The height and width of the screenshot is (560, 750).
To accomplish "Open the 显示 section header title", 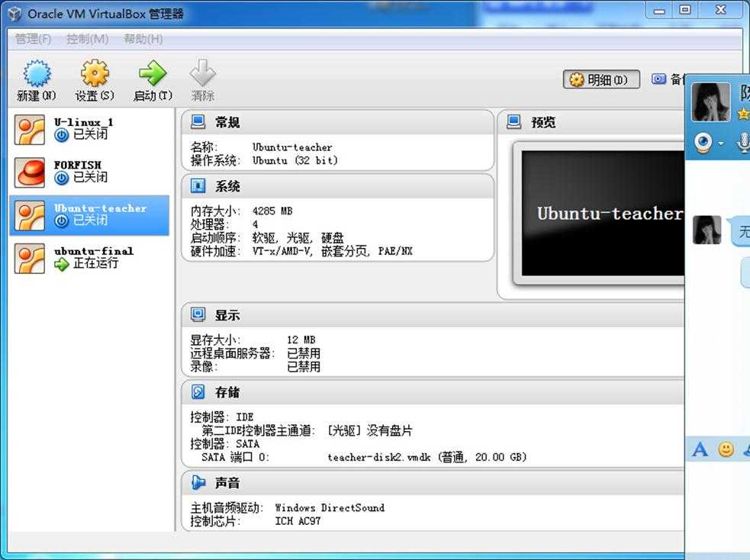I will pyautogui.click(x=227, y=315).
